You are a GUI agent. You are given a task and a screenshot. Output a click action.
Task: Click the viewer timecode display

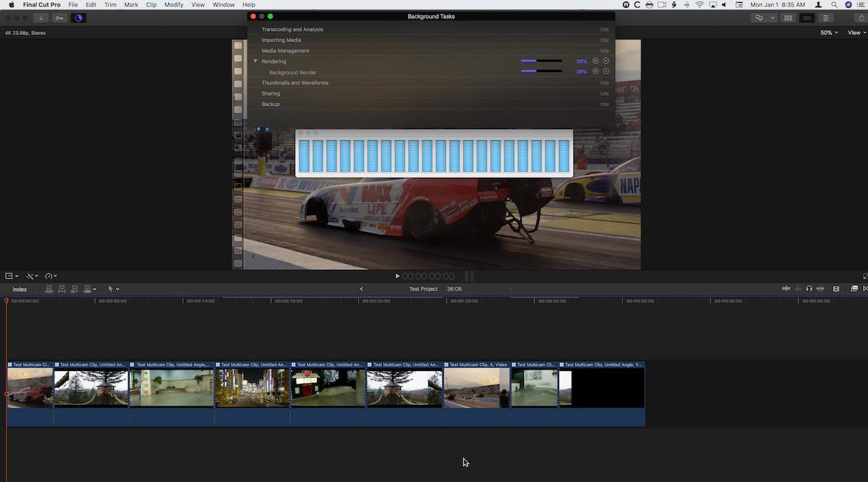point(428,276)
